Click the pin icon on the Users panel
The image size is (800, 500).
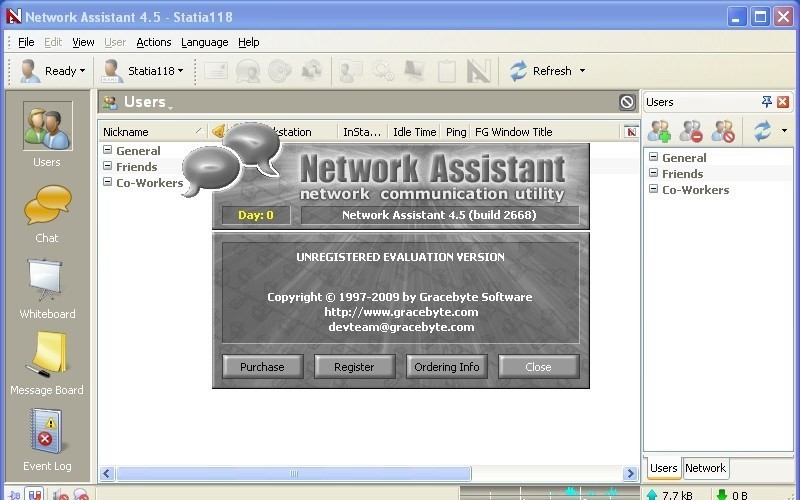[766, 102]
